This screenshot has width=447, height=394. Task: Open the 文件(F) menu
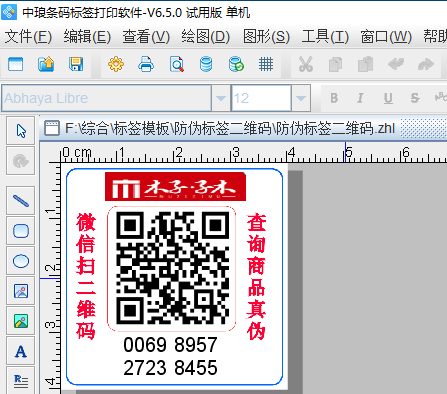(x=28, y=36)
